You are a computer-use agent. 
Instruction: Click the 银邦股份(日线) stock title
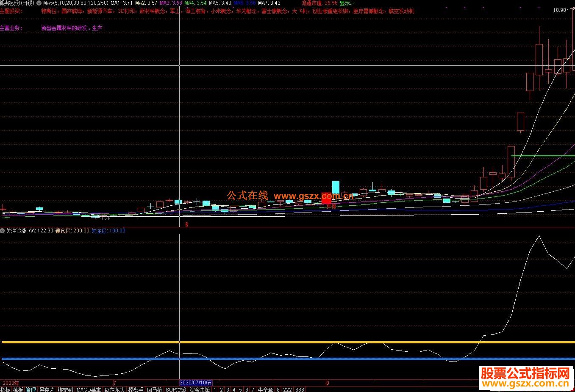pos(17,3)
